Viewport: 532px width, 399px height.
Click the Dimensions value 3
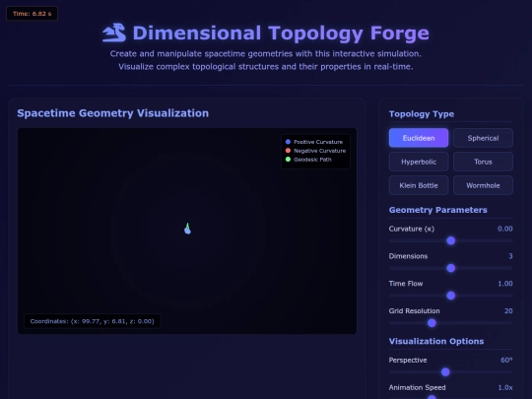click(x=510, y=256)
